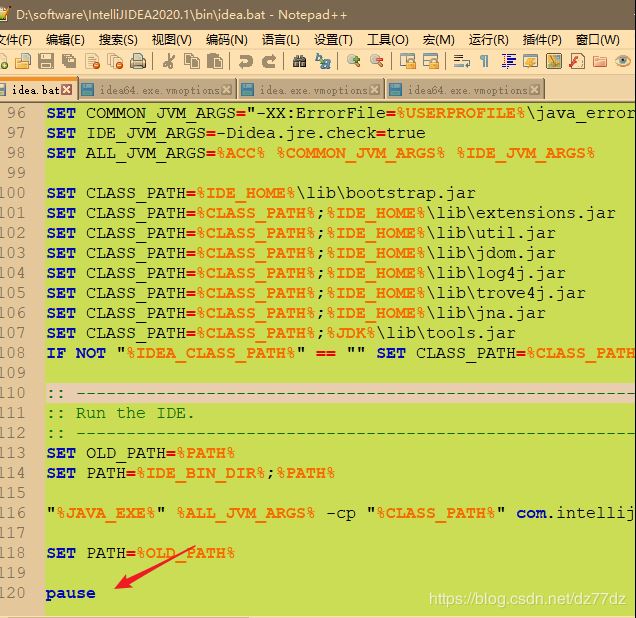This screenshot has height=618, width=636.
Task: Click the Zoom Out magnifier icon
Action: pyautogui.click(x=377, y=62)
